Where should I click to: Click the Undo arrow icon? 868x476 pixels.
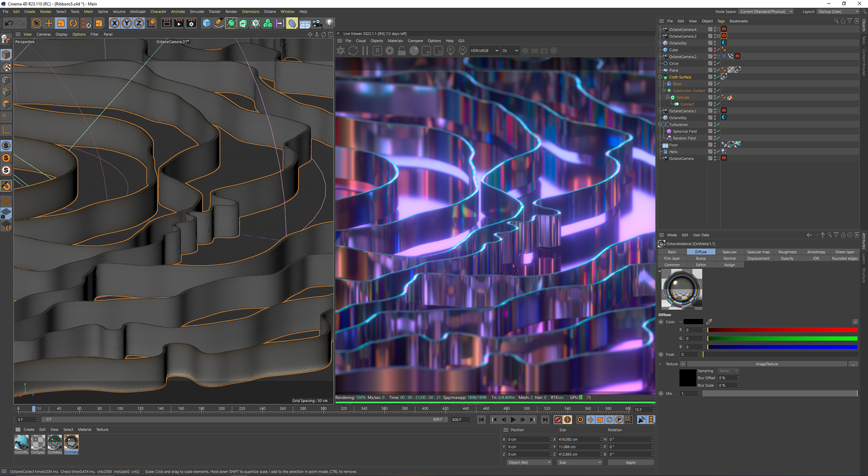point(9,23)
